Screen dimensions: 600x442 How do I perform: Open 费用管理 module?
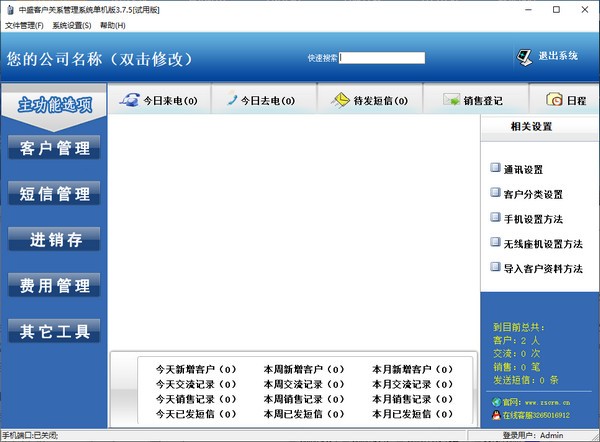55,285
